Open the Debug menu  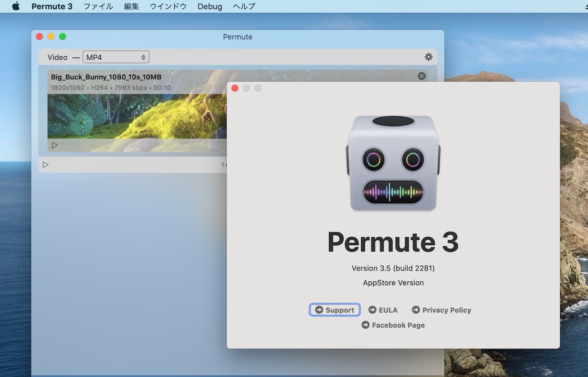click(x=210, y=6)
